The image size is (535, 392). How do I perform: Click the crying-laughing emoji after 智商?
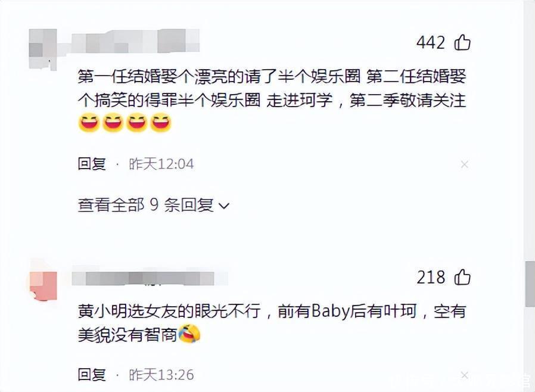tap(189, 334)
